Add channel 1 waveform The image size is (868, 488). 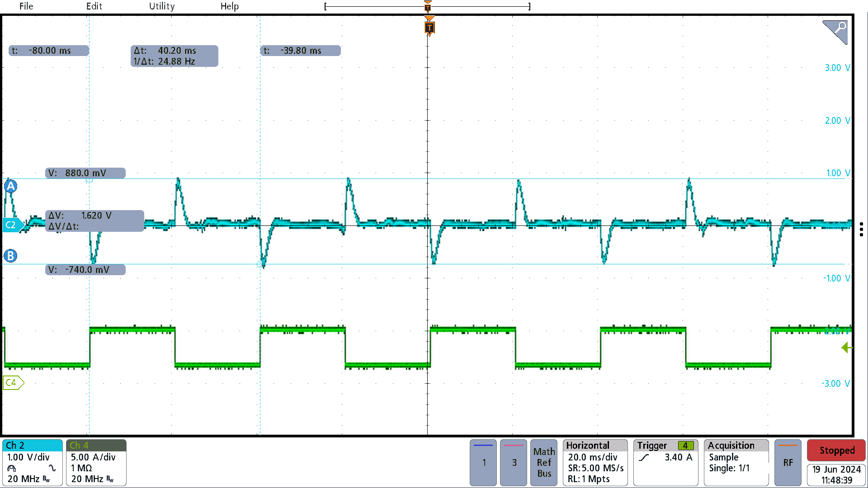click(483, 462)
